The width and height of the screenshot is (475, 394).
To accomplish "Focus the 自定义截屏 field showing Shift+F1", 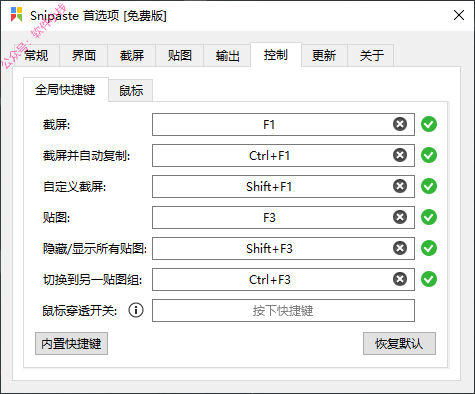I will point(283,186).
